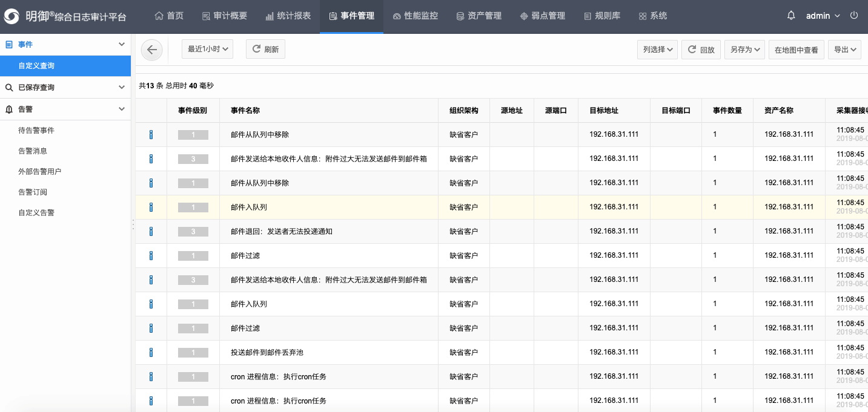The height and width of the screenshot is (412, 868).
Task: Select the 统计报表 bar-chart icon
Action: click(x=269, y=16)
